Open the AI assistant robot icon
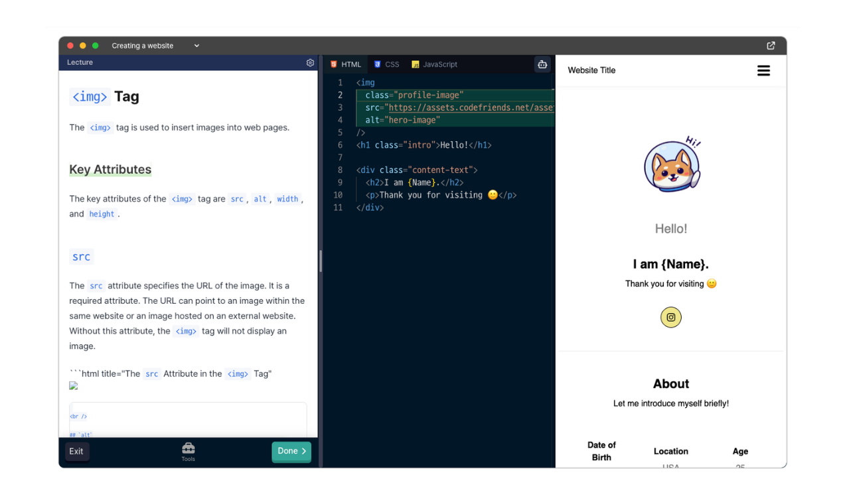This screenshot has width=843, height=504. [542, 64]
